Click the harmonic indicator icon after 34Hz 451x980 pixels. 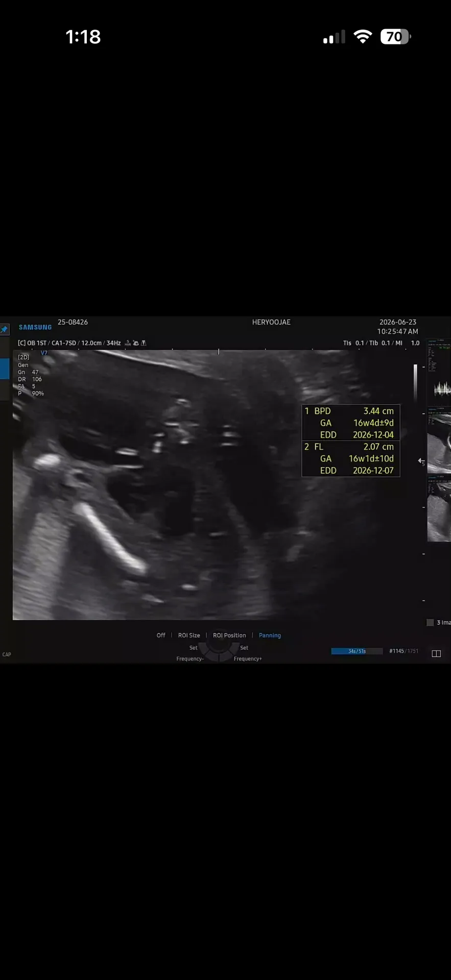coord(128,343)
